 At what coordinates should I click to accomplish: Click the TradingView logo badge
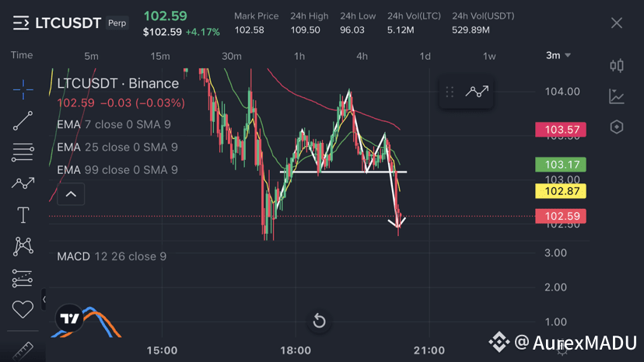69,318
